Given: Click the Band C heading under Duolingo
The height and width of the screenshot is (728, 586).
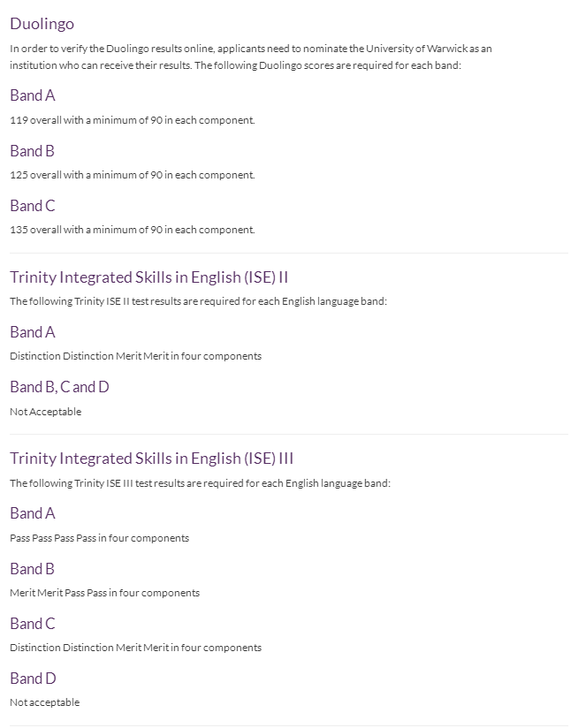Looking at the screenshot, I should click(x=33, y=206).
